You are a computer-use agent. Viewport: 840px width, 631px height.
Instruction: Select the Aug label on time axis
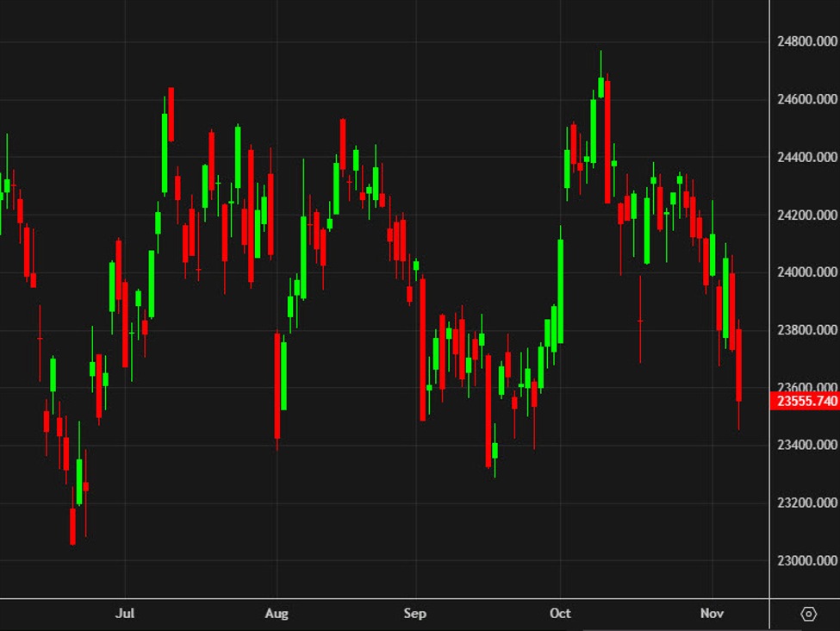(277, 613)
